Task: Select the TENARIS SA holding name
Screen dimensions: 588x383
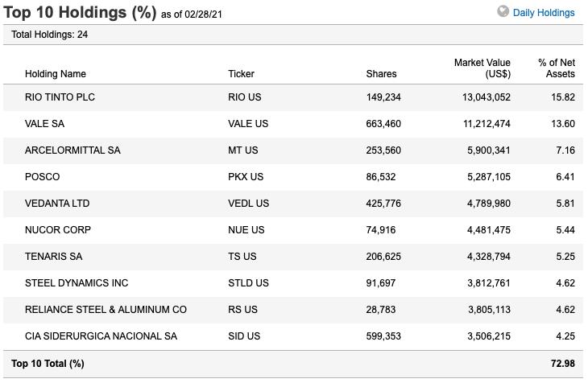Action: click(54, 257)
